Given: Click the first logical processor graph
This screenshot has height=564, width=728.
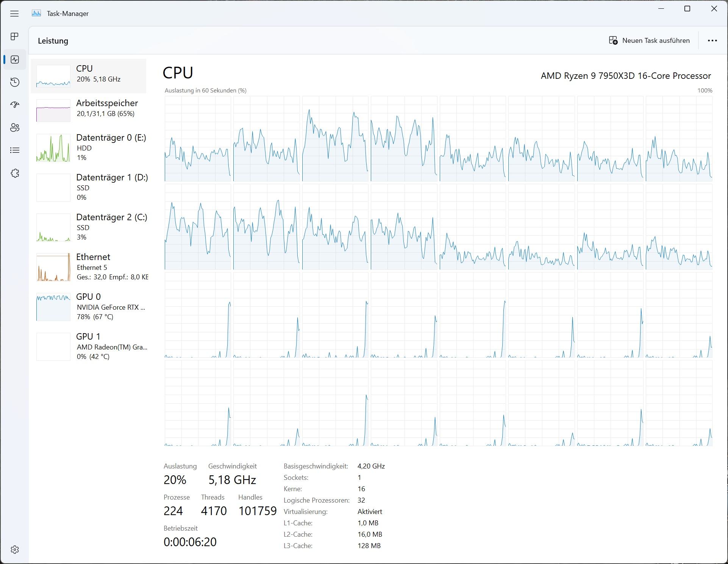Looking at the screenshot, I should pyautogui.click(x=198, y=139).
